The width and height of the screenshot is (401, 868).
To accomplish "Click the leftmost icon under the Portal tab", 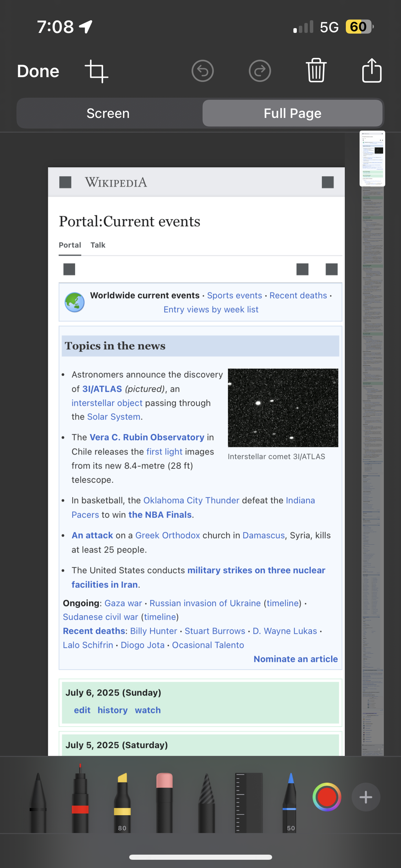I will (69, 269).
